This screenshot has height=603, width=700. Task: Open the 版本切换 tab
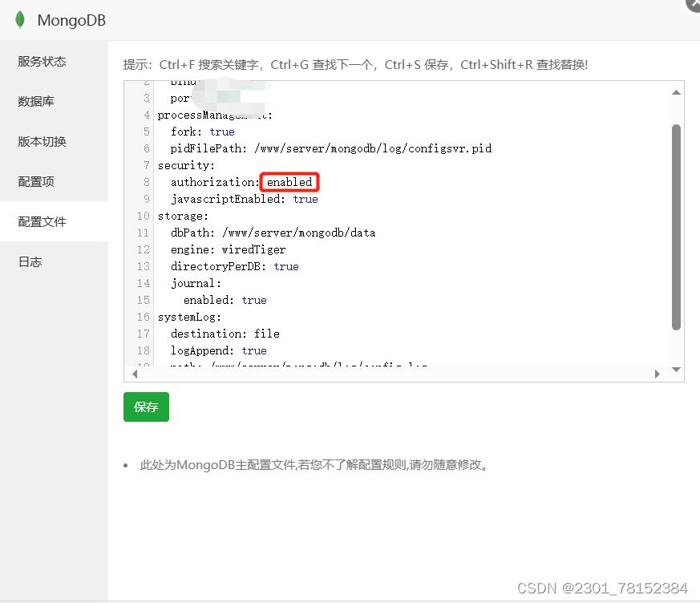(42, 142)
